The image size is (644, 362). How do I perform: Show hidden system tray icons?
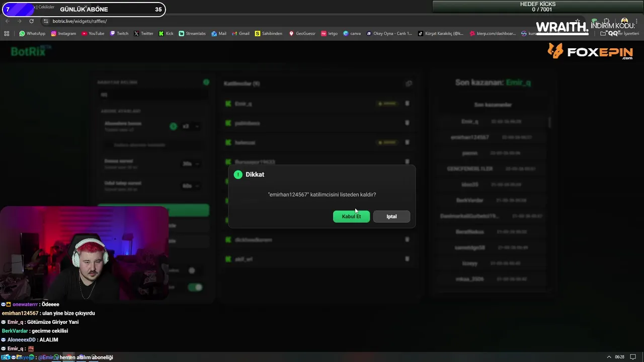609,357
